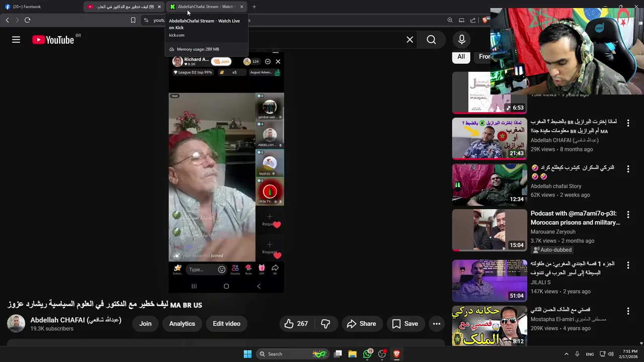644x362 pixels.
Task: Click the Gift icon in the stream
Action: pos(262,269)
